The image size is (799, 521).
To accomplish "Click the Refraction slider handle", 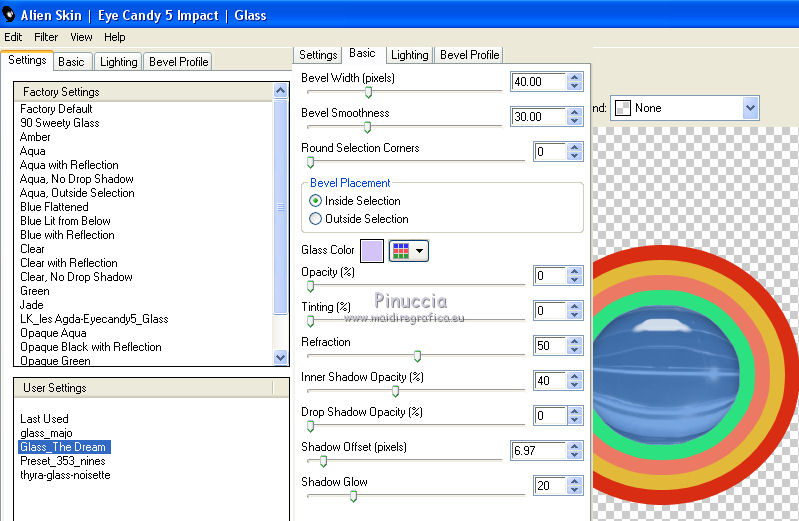I will tap(417, 356).
